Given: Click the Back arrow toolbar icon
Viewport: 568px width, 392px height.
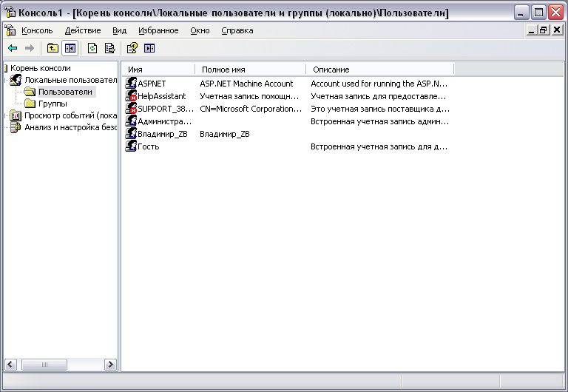Looking at the screenshot, I should [13, 48].
